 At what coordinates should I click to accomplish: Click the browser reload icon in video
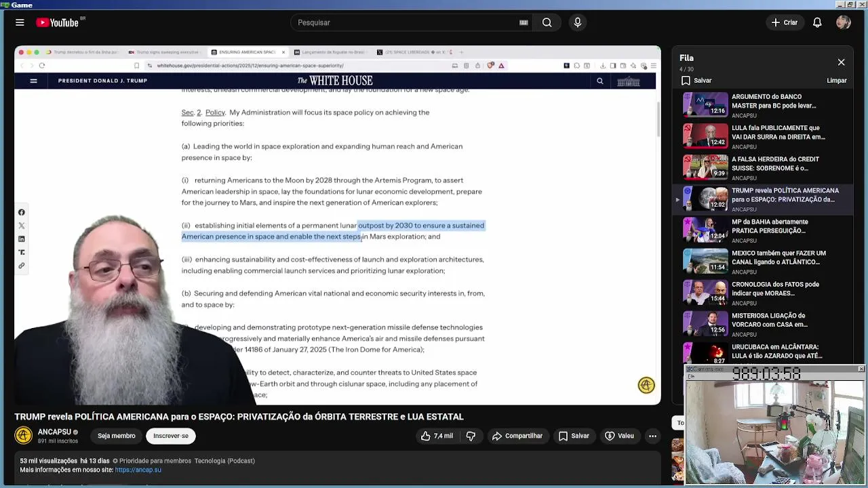42,66
